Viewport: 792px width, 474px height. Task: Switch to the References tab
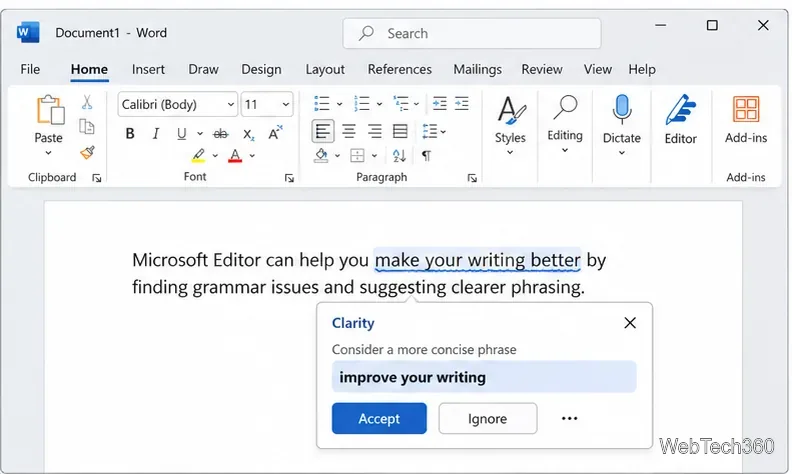(400, 69)
